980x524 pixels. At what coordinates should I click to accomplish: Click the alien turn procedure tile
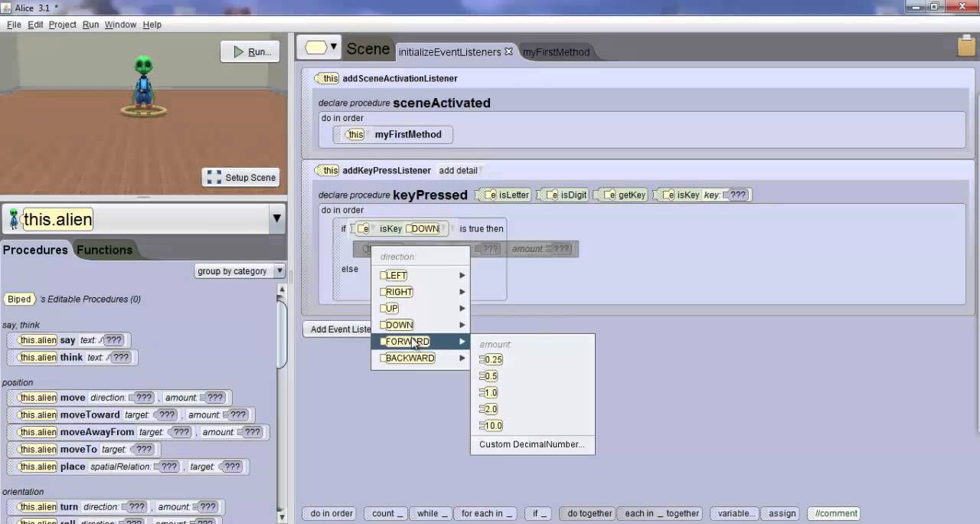click(x=116, y=506)
